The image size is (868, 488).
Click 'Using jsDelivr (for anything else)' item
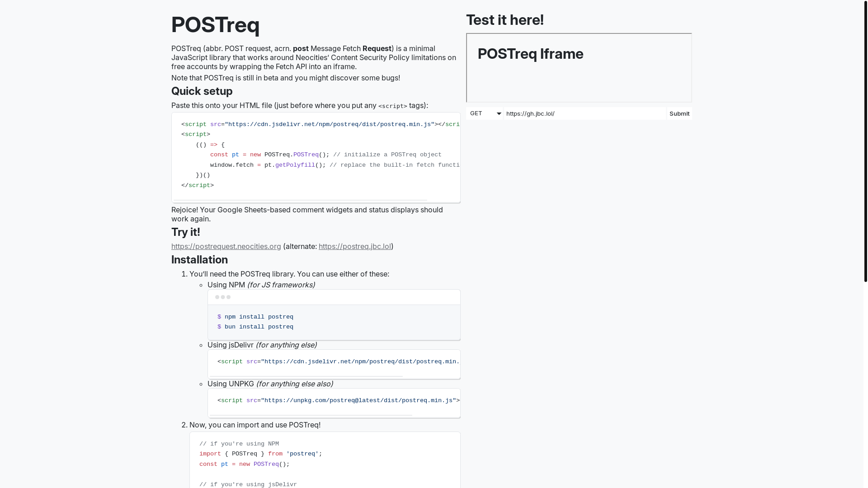click(x=262, y=345)
